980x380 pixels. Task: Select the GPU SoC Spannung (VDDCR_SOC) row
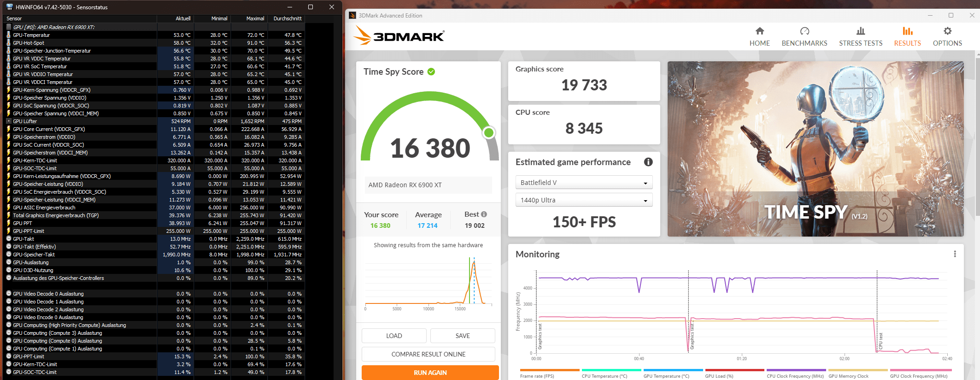(x=154, y=106)
